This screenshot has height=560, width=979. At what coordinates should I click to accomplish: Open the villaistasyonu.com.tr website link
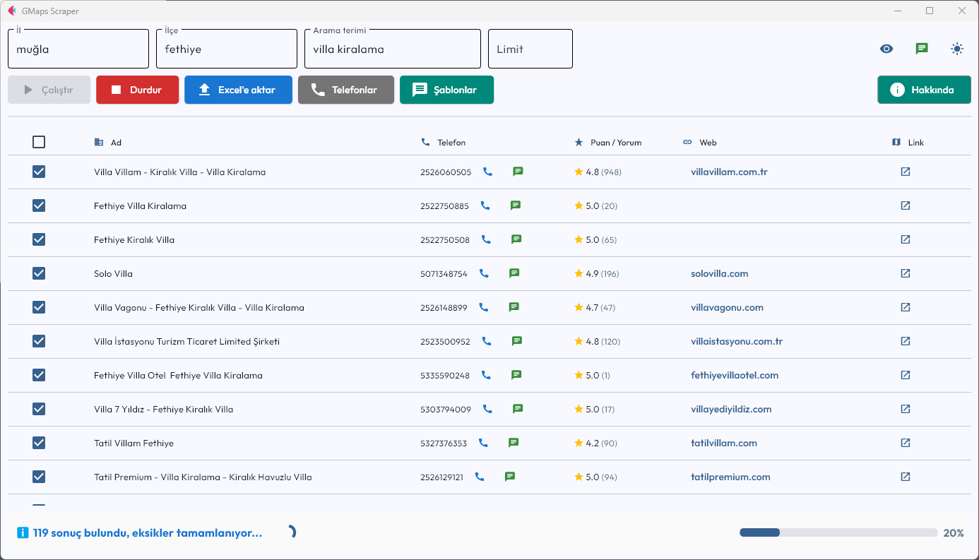(737, 341)
